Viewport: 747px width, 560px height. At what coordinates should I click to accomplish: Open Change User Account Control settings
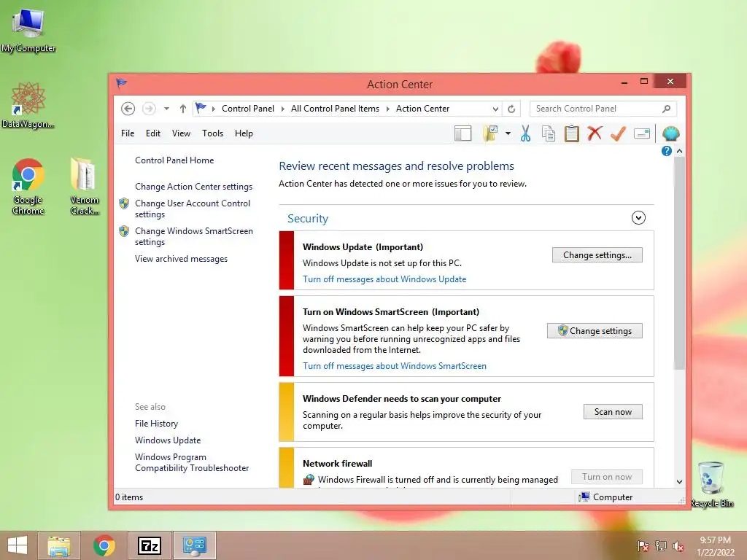pyautogui.click(x=193, y=209)
